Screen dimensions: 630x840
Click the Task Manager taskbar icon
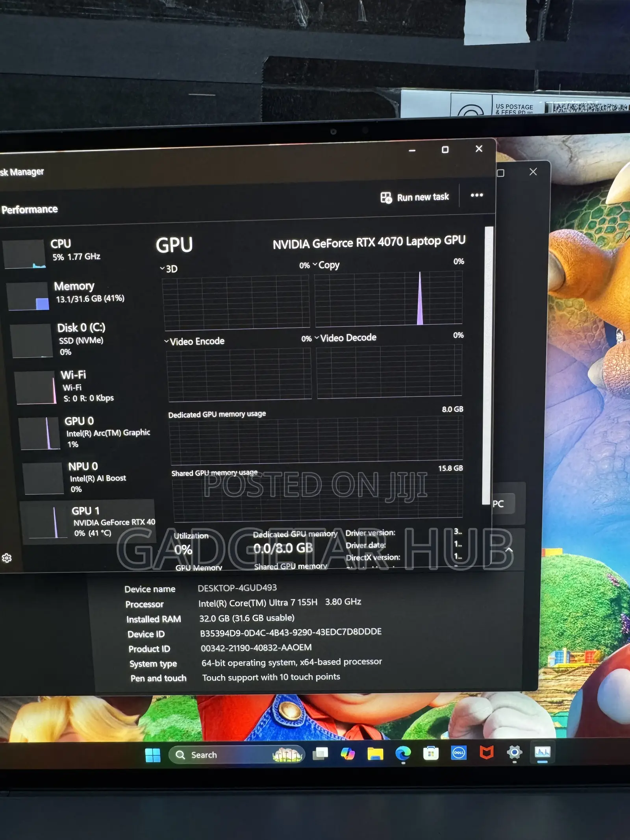point(543,752)
